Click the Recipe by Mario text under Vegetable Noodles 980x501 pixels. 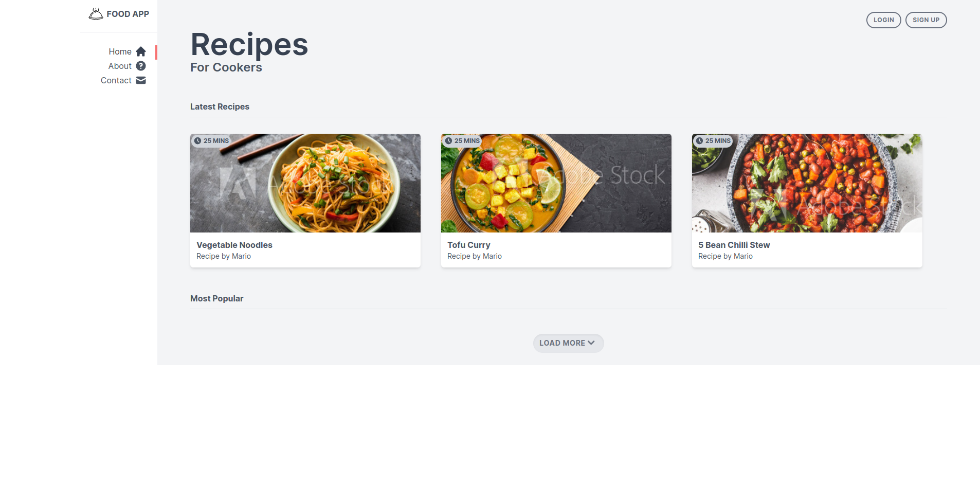[x=223, y=256]
